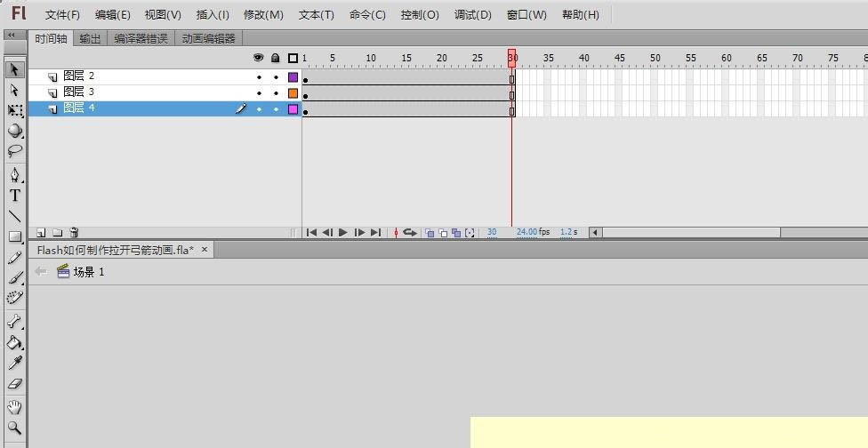Select the Brush tool

[x=14, y=277]
